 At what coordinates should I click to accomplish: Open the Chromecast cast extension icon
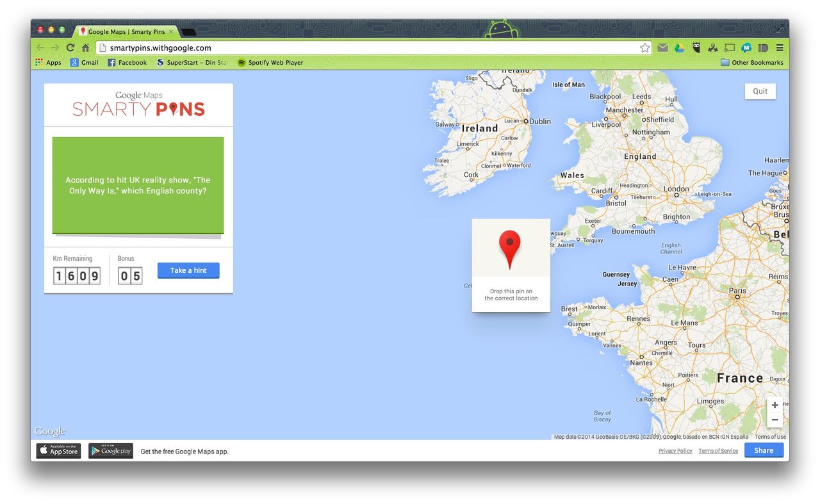[x=729, y=48]
